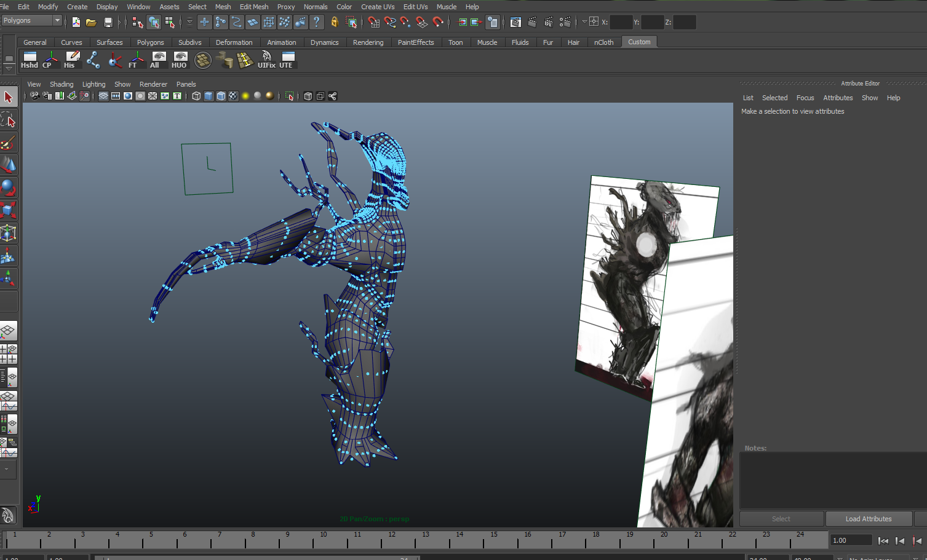Screen dimensions: 927x560
Task: Toggle the textured display checker icon
Action: click(233, 96)
